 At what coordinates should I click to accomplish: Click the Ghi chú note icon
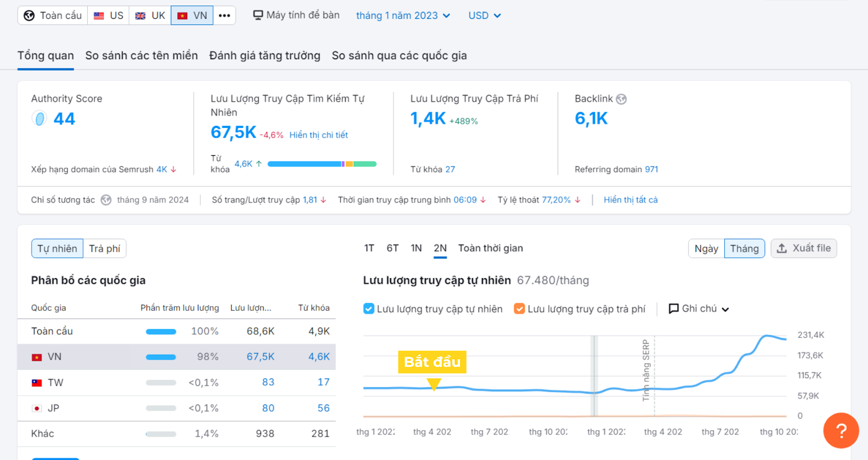click(x=674, y=309)
